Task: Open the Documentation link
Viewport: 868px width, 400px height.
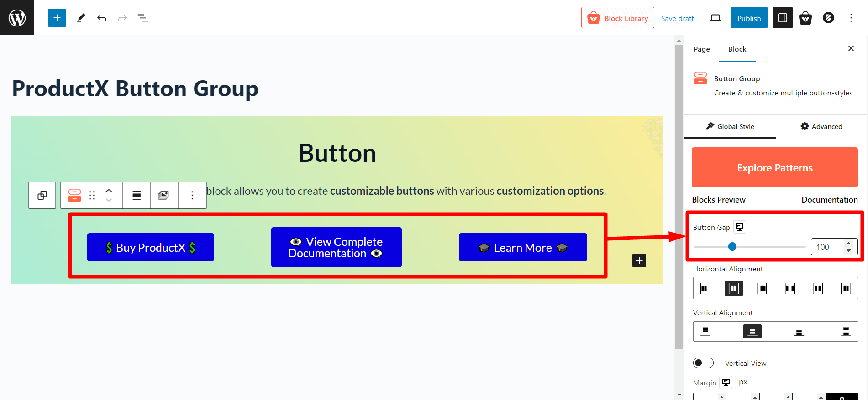Action: 830,199
